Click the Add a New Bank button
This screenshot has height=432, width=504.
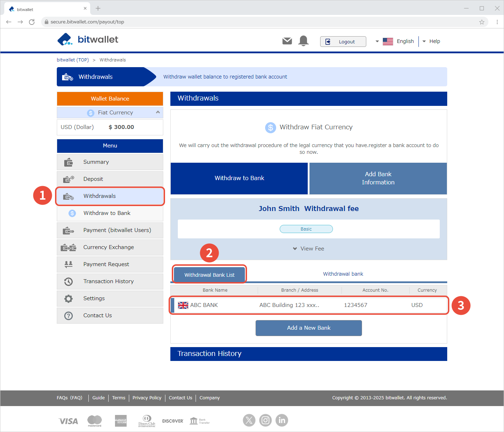point(309,328)
